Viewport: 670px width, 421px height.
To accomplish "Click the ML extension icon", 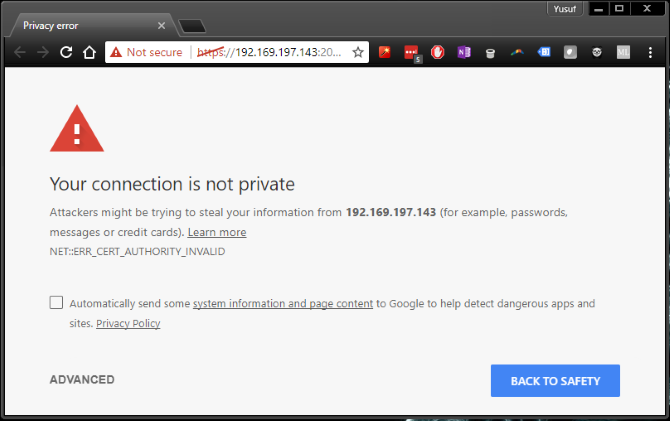I will (x=623, y=52).
